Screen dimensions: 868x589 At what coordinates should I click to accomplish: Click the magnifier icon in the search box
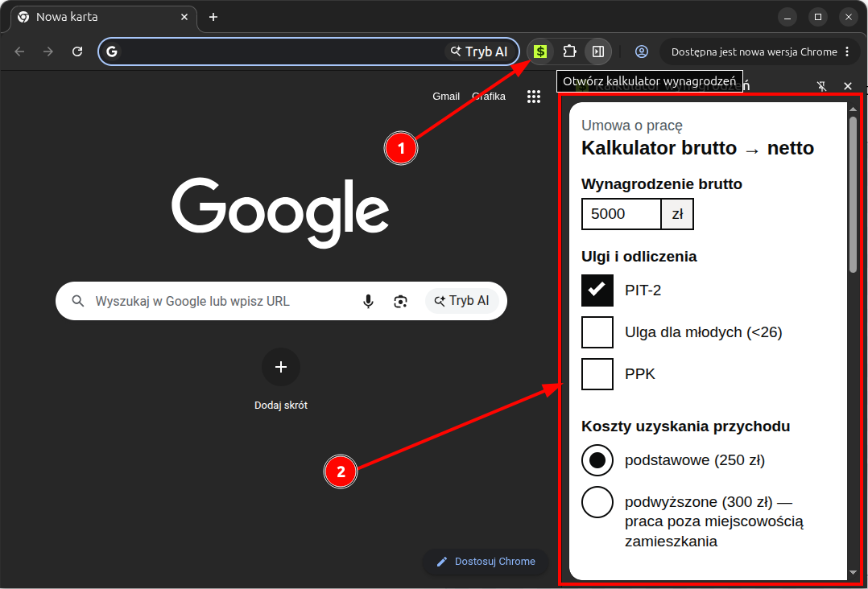(78, 301)
